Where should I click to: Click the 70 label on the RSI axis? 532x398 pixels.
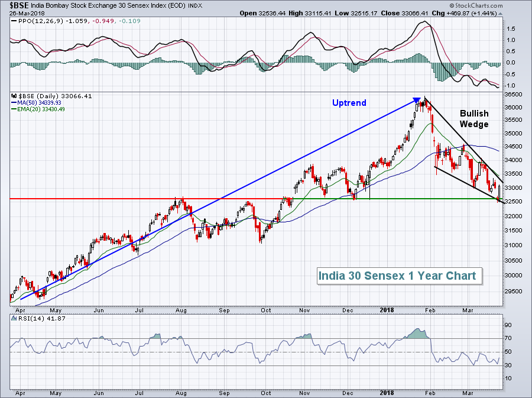[x=508, y=338]
